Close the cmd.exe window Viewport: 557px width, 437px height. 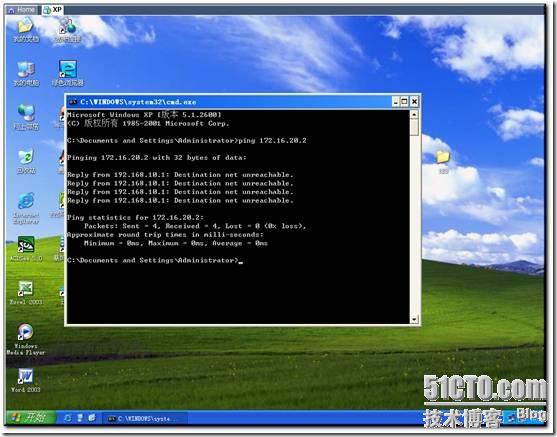[414, 102]
